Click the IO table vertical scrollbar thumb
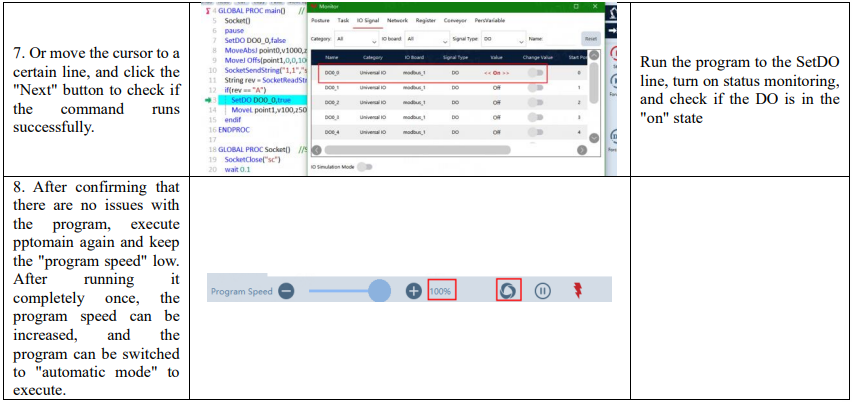This screenshot has width=852, height=402. pos(594,84)
